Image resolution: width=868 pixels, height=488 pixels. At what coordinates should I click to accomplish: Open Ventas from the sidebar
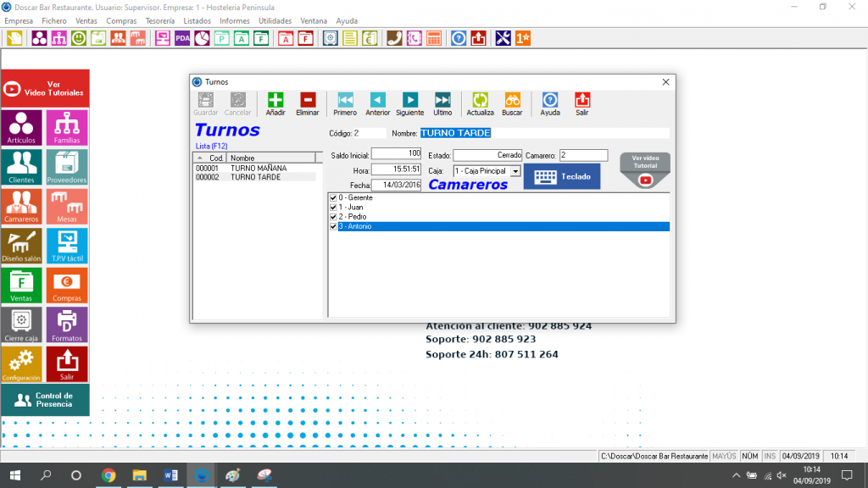21,286
